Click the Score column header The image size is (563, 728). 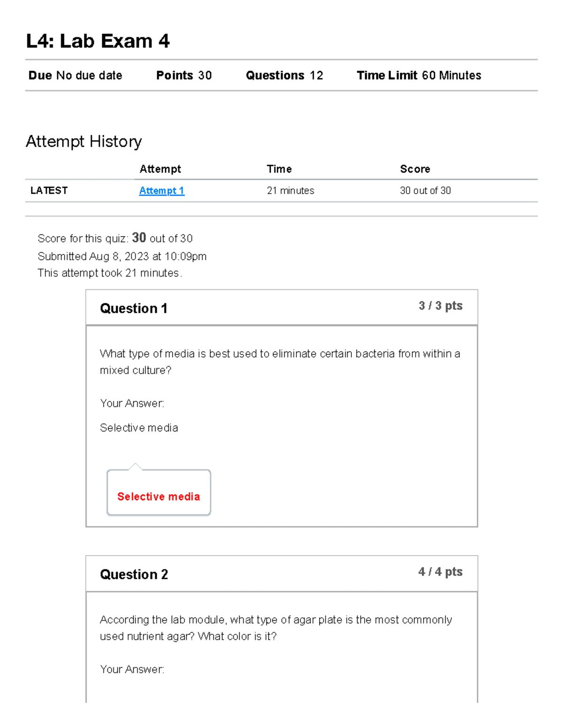pos(415,169)
